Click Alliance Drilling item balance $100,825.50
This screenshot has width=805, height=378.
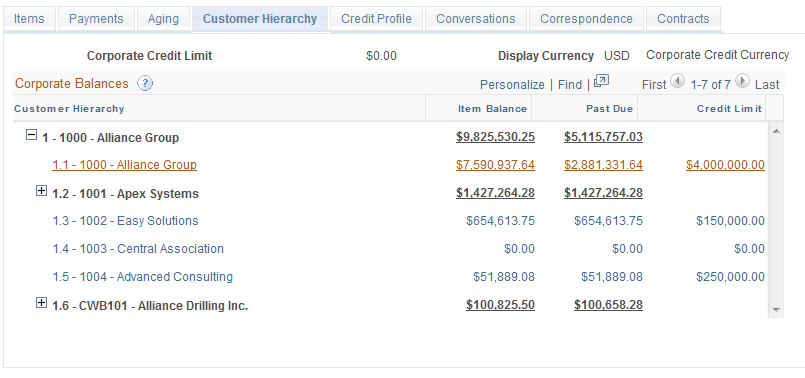click(501, 305)
